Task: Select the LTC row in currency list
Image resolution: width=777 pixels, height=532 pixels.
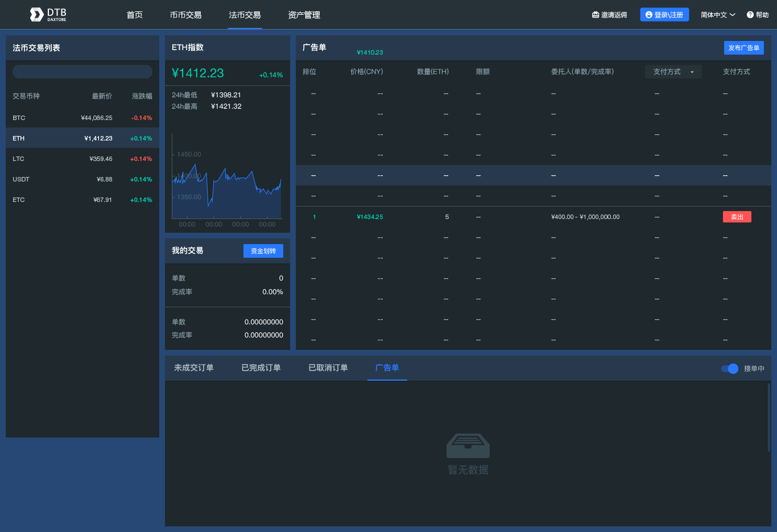Action: (82, 159)
